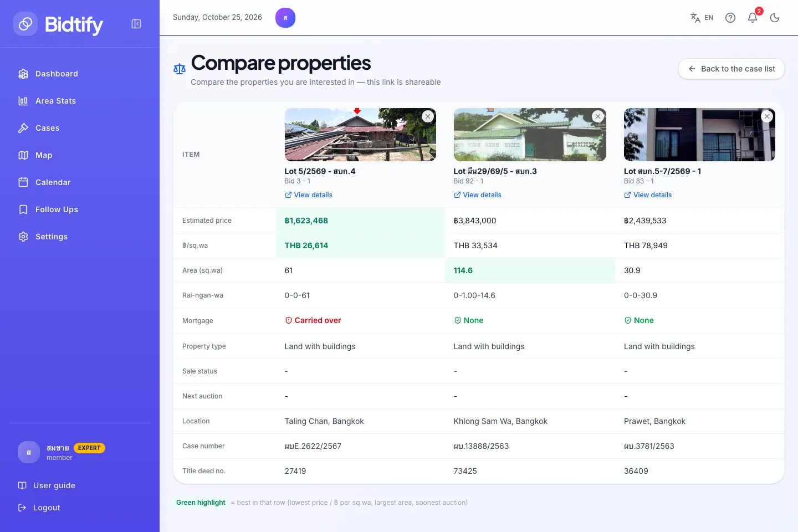Click the Bidtify logo icon
The width and height of the screenshot is (798, 532).
click(x=25, y=24)
